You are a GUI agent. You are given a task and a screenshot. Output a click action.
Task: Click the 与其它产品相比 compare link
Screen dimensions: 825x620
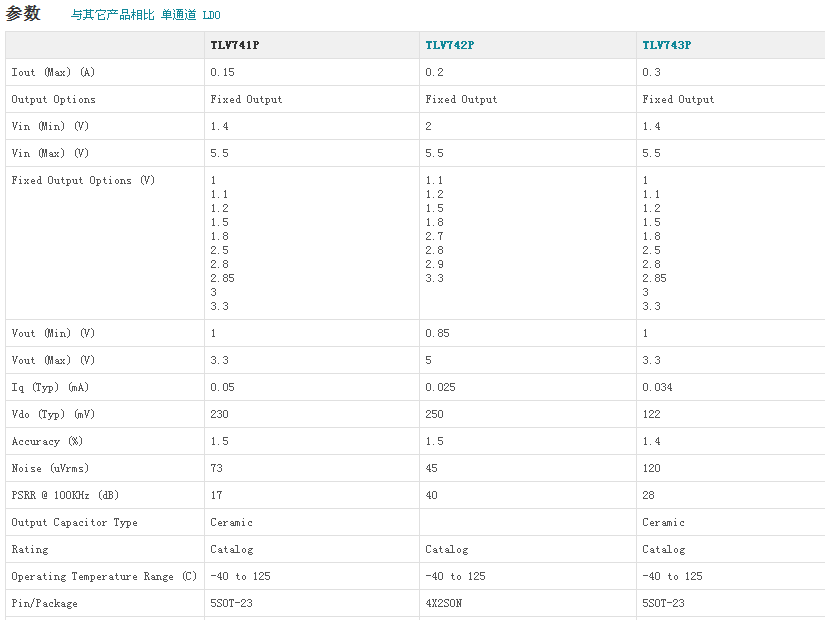pos(112,16)
